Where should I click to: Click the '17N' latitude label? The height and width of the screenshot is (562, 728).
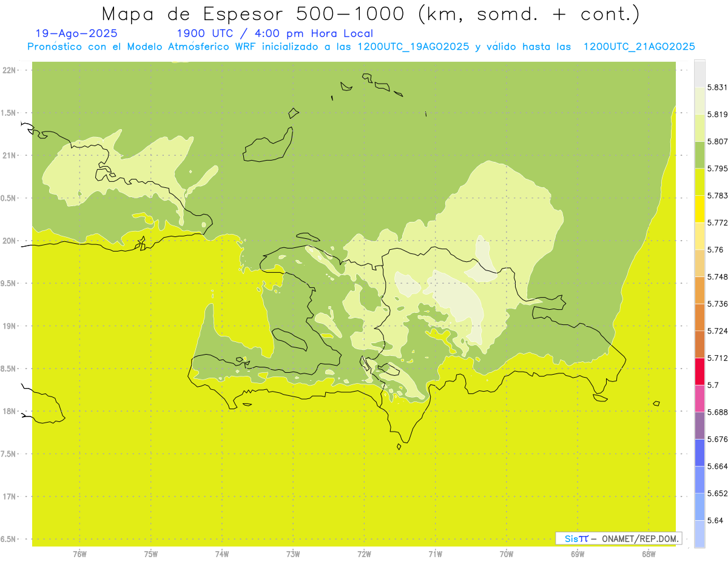pos(9,497)
